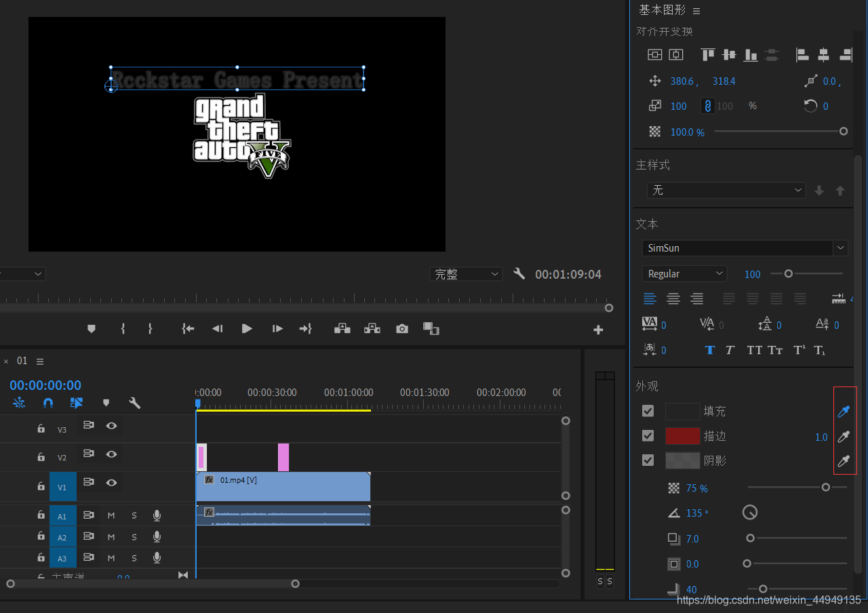Pick fill color with eyedropper
Image resolution: width=868 pixels, height=613 pixels.
click(x=844, y=411)
